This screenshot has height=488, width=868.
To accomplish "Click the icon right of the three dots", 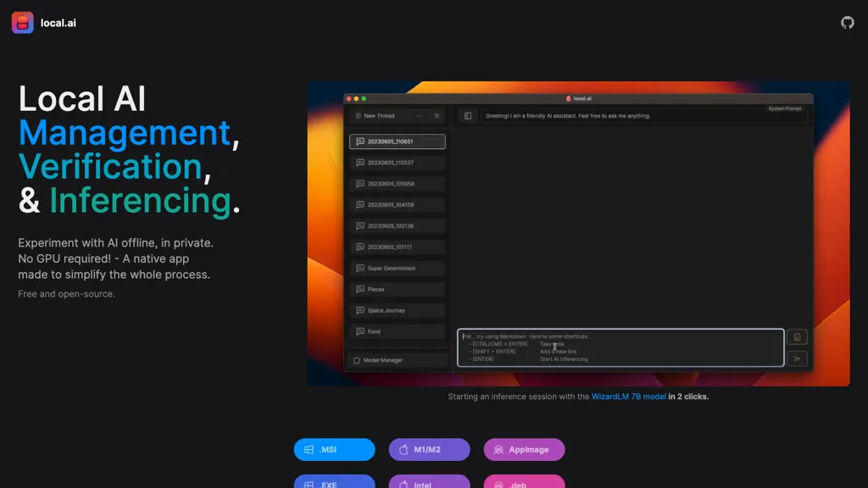I will (x=437, y=116).
